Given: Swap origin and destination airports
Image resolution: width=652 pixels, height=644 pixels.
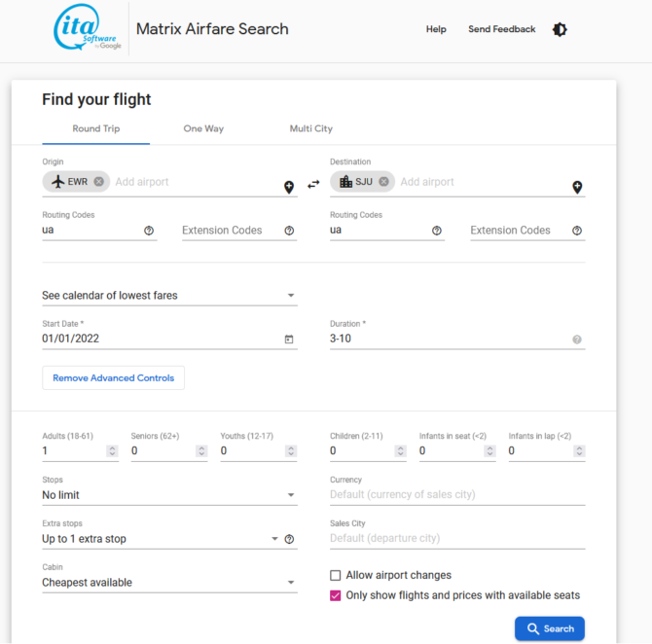Looking at the screenshot, I should (x=313, y=184).
